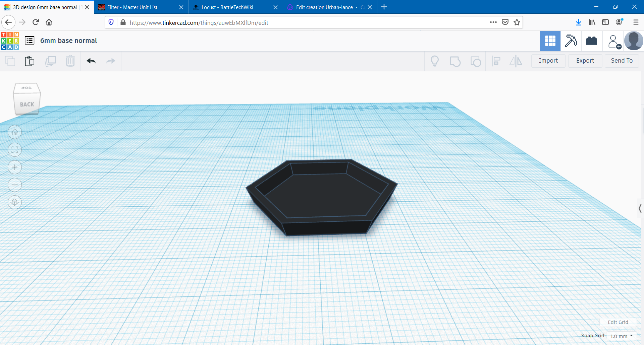Viewport: 644px width, 345px height.
Task: Open the design list icon beside title
Action: click(x=30, y=41)
